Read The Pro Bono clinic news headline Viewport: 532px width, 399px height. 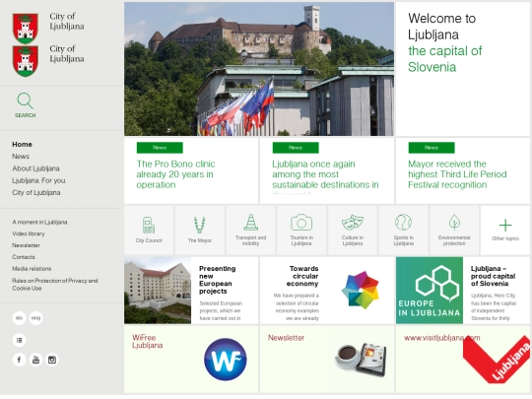pyautogui.click(x=175, y=174)
